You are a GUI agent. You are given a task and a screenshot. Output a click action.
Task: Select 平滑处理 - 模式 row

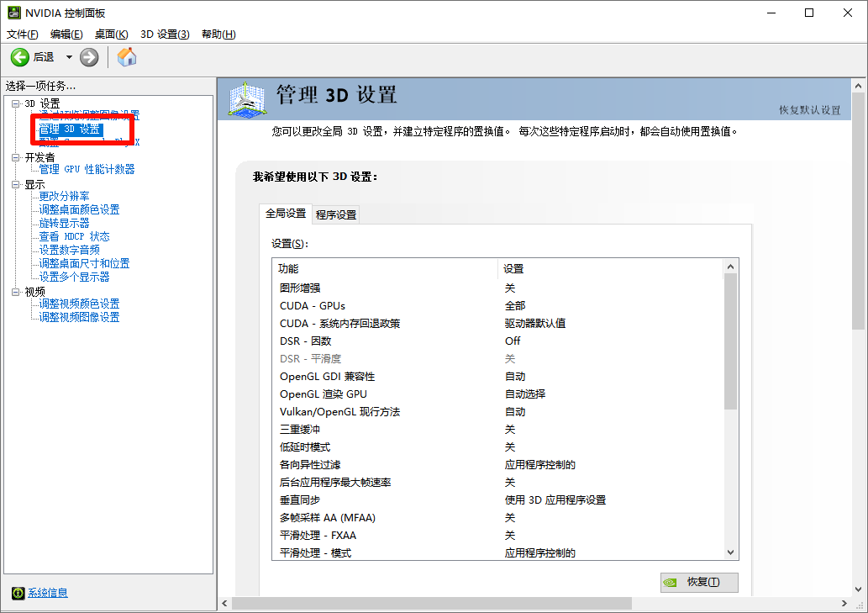497,552
